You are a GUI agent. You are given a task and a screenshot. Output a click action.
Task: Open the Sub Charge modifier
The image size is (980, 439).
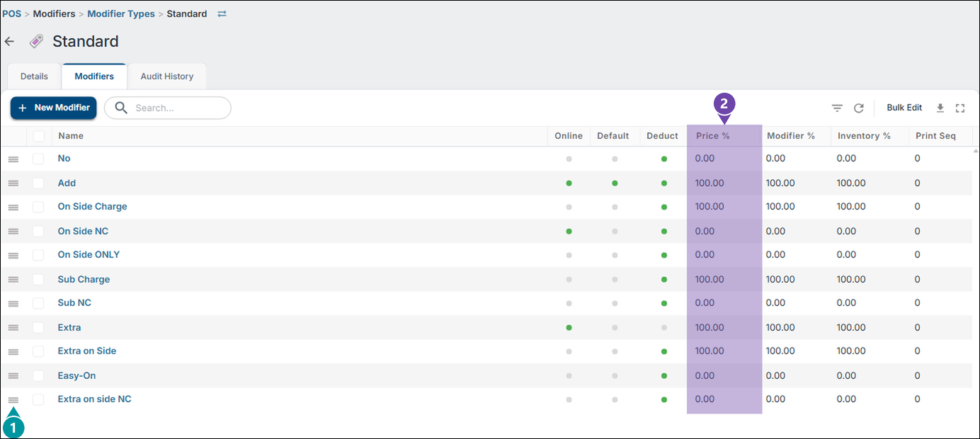click(x=84, y=280)
